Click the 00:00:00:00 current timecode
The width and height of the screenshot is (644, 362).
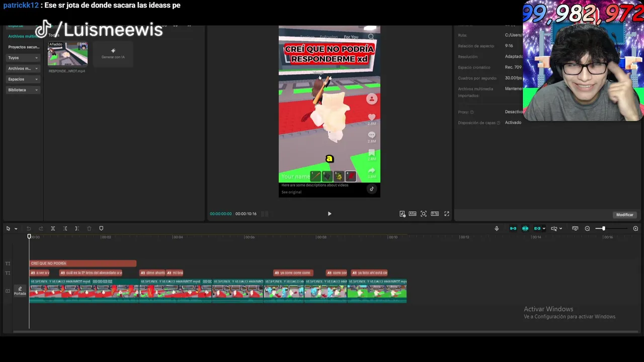coord(221,214)
